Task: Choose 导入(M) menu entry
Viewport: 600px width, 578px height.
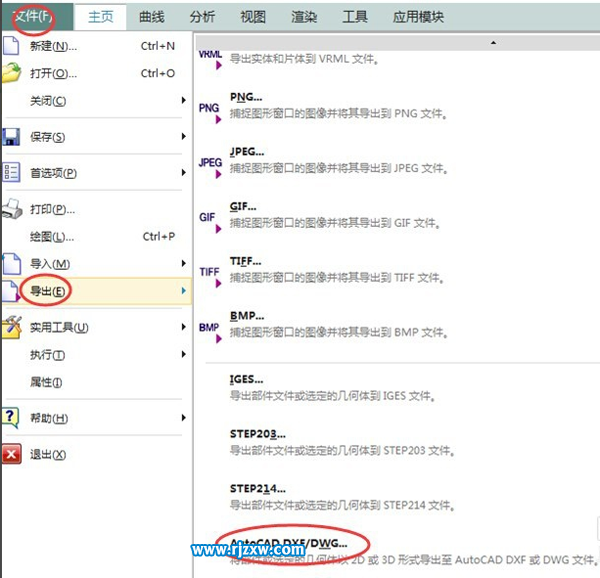Action: pos(96,264)
